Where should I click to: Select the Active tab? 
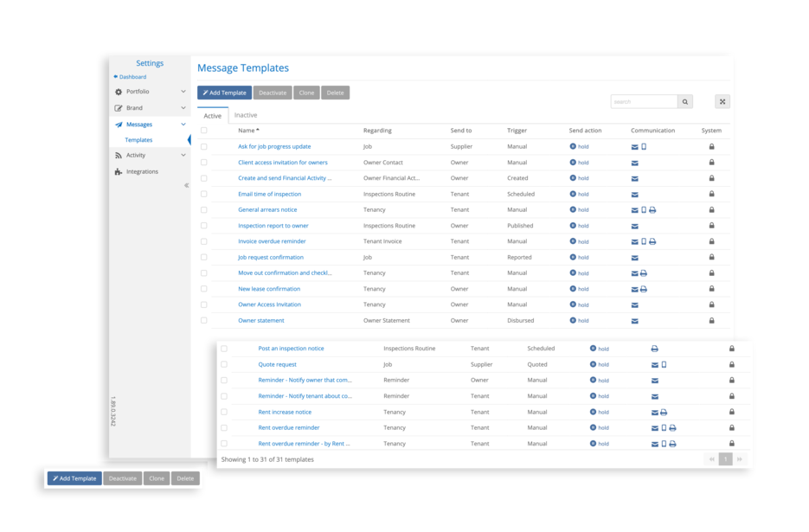coord(213,116)
